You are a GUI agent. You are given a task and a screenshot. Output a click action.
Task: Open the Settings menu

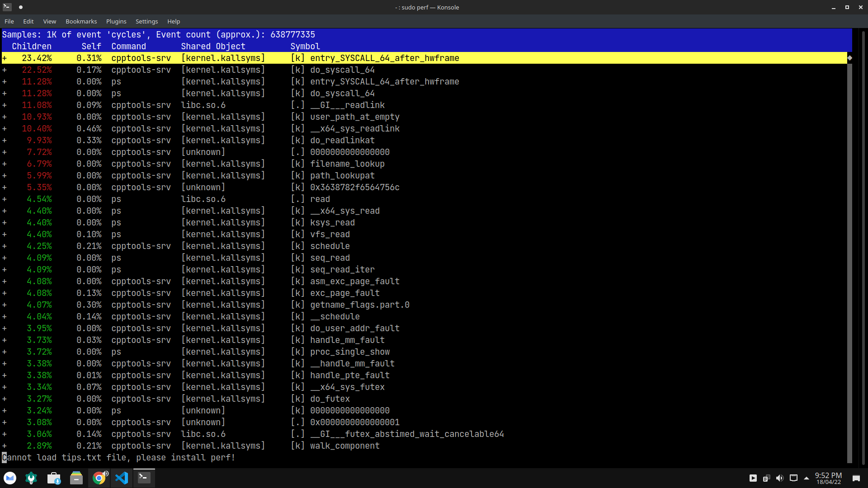[x=146, y=21]
